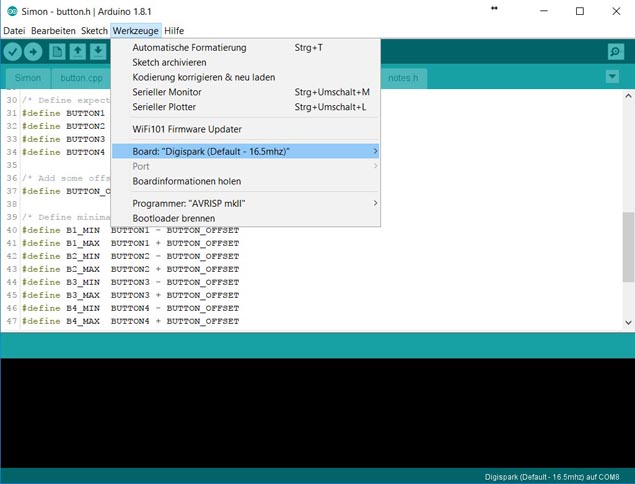The width and height of the screenshot is (635, 484).
Task: Click the Upload arrow icon
Action: (33, 52)
